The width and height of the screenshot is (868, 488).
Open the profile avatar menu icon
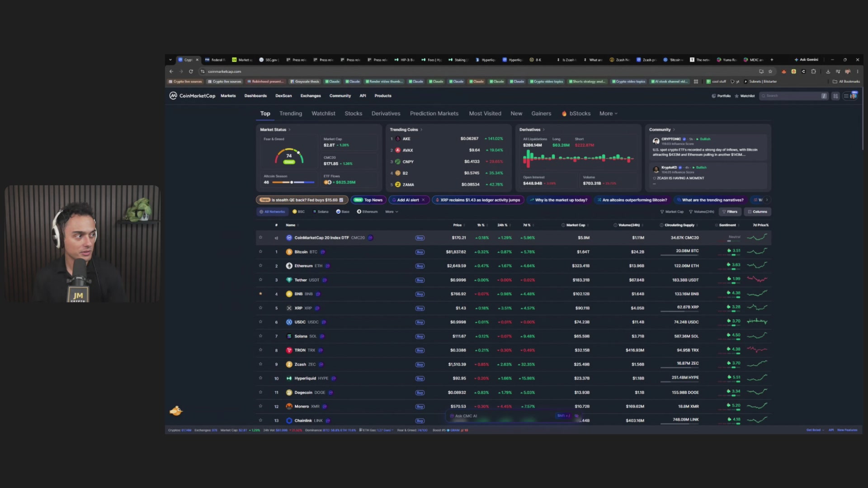click(x=854, y=95)
